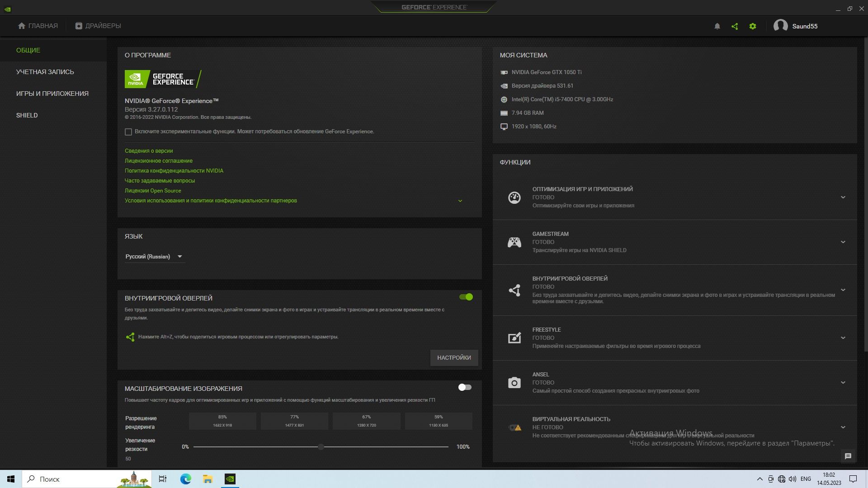Open the notifications bell icon

(717, 26)
